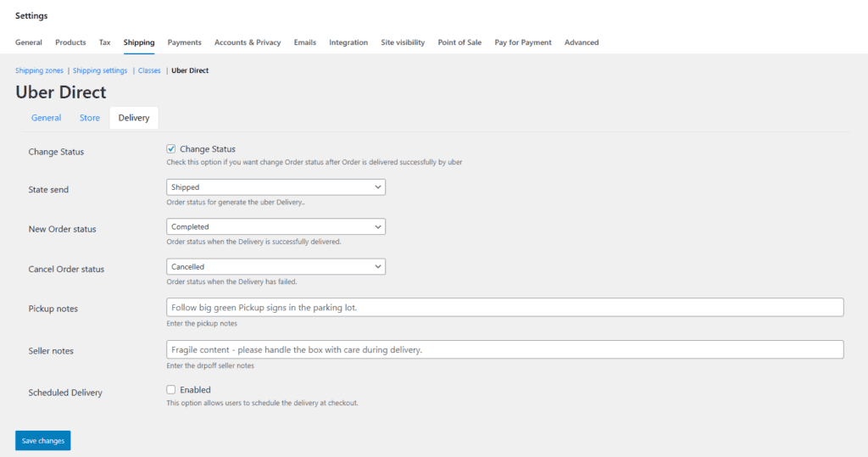Expand New Order status dropdown showing Completed
The height and width of the screenshot is (457, 868).
point(275,226)
